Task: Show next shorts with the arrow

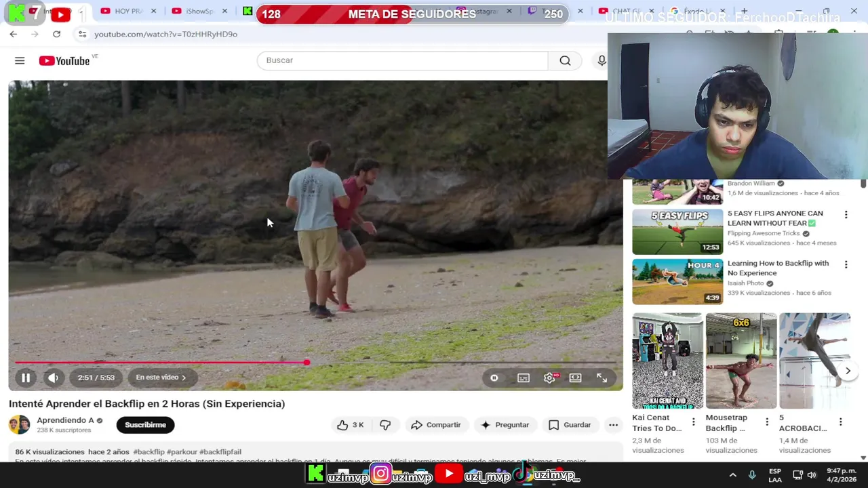Action: [x=848, y=371]
